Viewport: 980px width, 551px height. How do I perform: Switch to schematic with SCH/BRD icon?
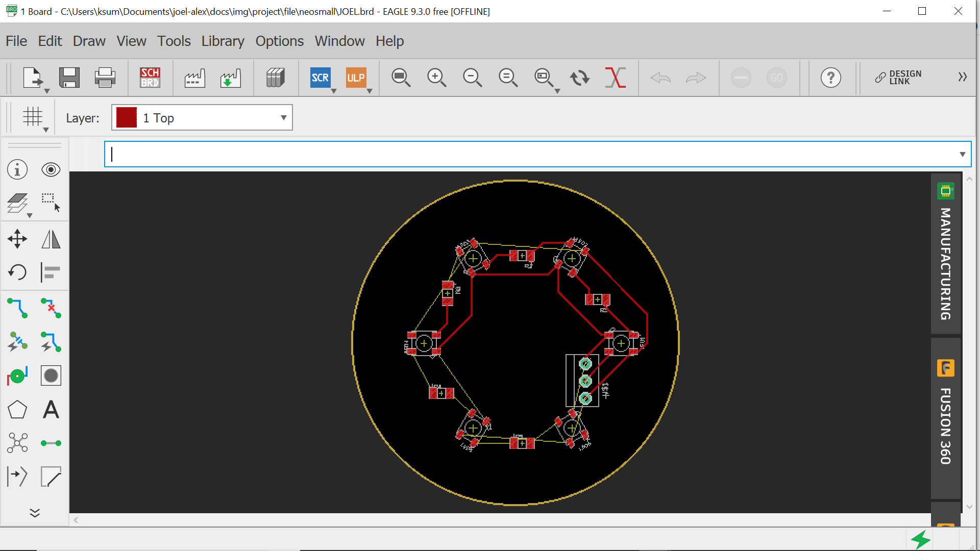[150, 78]
